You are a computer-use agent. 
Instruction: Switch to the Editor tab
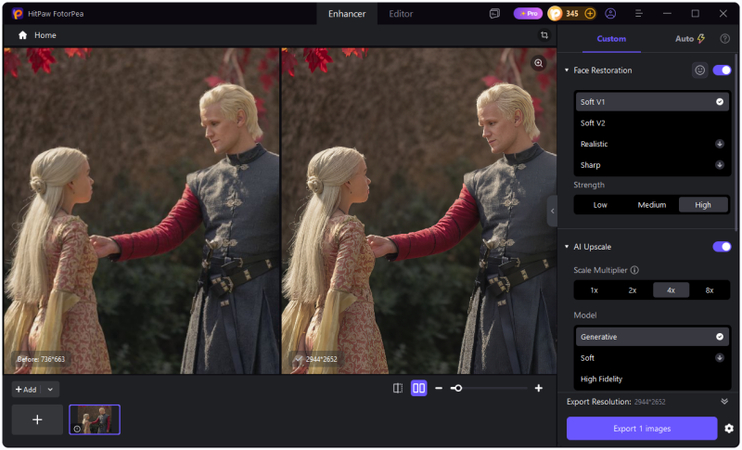pos(401,14)
